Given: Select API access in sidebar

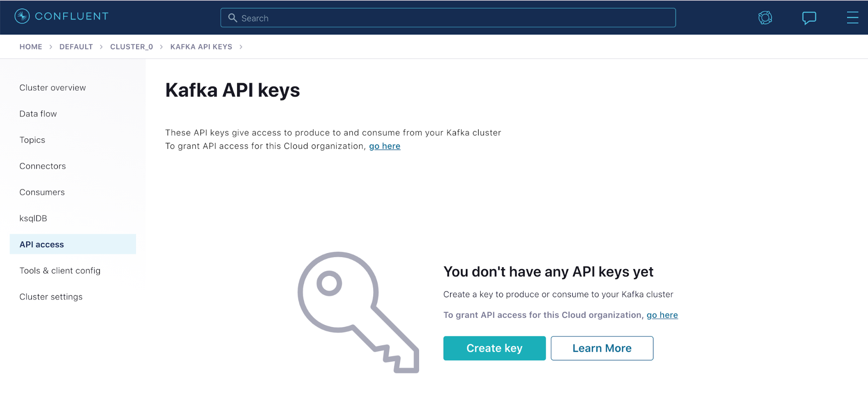Looking at the screenshot, I should 73,244.
